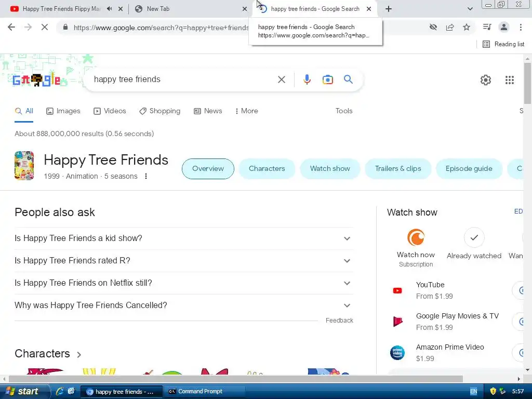Open the More search categories menu
This screenshot has height=399, width=532.
(246, 111)
